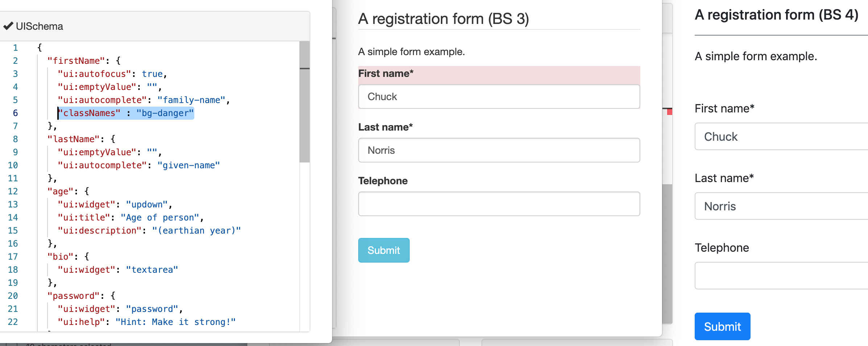The image size is (868, 346).
Task: Focus the Last name field showing Norris (BS 3)
Action: 499,150
